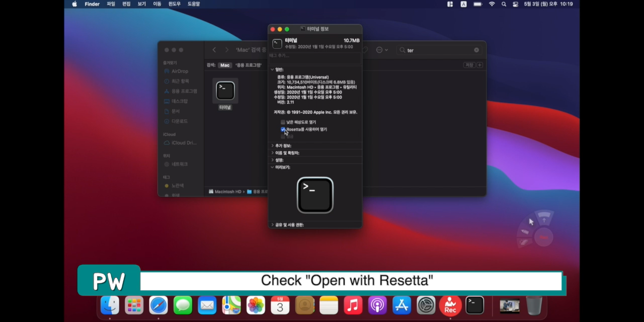This screenshot has width=644, height=322.
Task: Select the Mac search scope button
Action: (225, 65)
